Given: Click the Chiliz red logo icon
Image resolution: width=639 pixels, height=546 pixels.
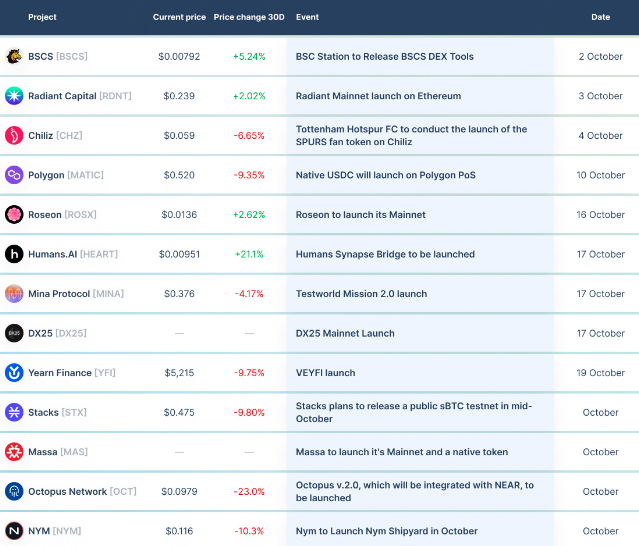Looking at the screenshot, I should pyautogui.click(x=14, y=135).
